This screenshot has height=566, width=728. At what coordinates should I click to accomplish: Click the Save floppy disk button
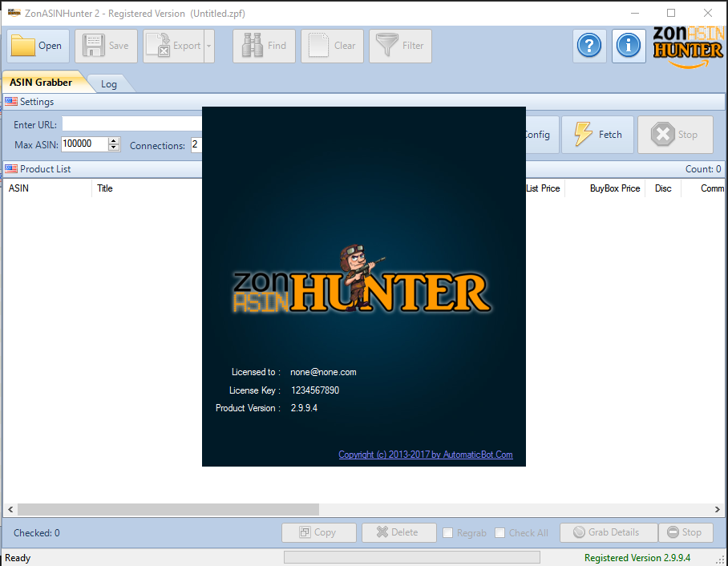(x=107, y=46)
